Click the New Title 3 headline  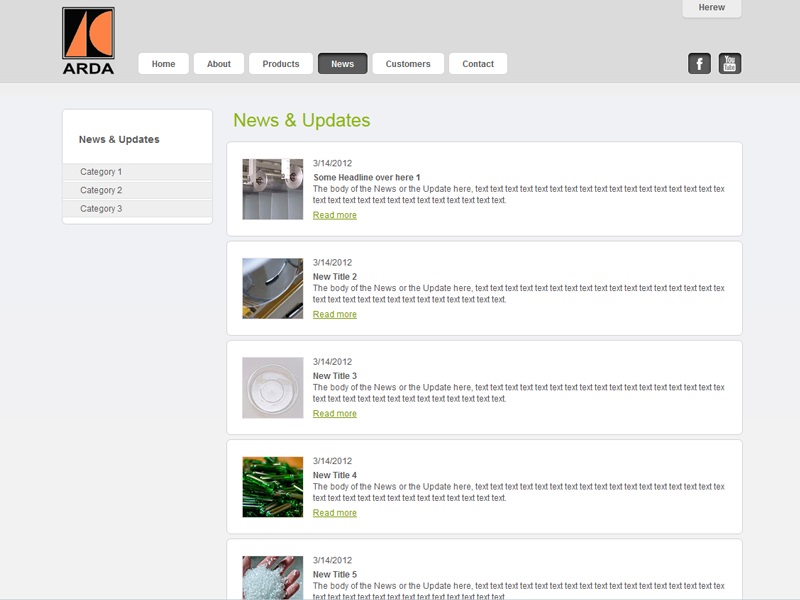coord(334,376)
